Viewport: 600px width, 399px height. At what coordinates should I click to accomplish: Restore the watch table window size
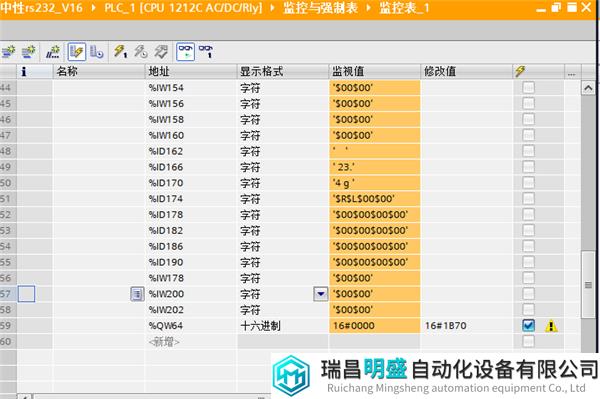(556, 8)
